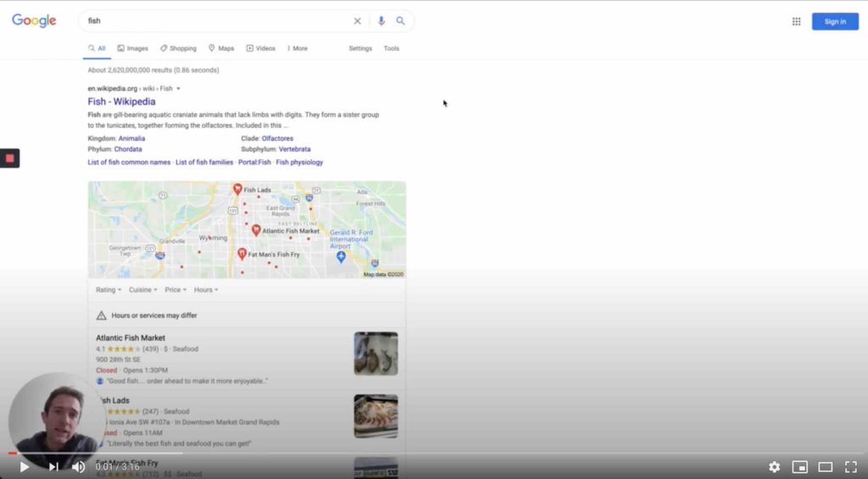Image resolution: width=868 pixels, height=479 pixels.
Task: Click the Atlantic Fish Market photo thumbnail
Action: [x=376, y=354]
